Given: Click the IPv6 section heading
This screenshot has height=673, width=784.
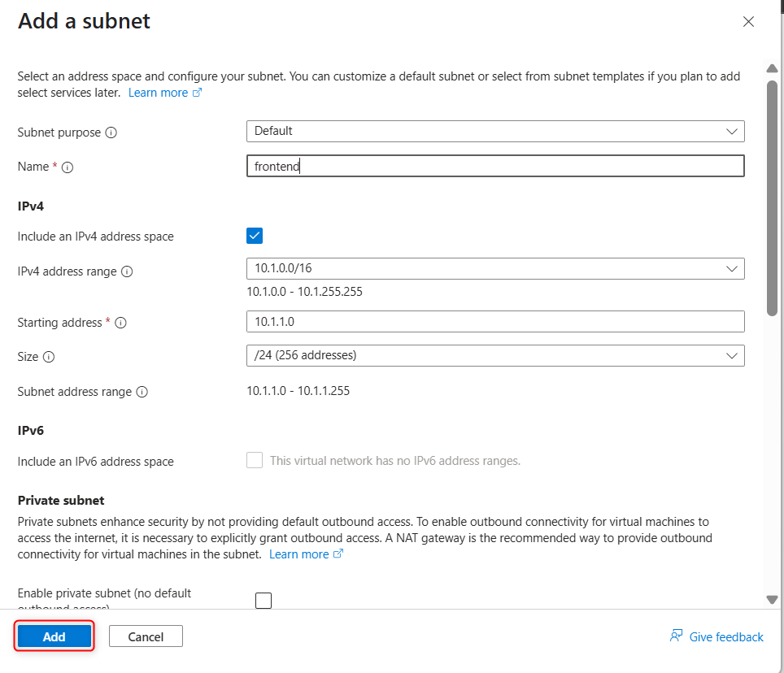Looking at the screenshot, I should pos(31,431).
